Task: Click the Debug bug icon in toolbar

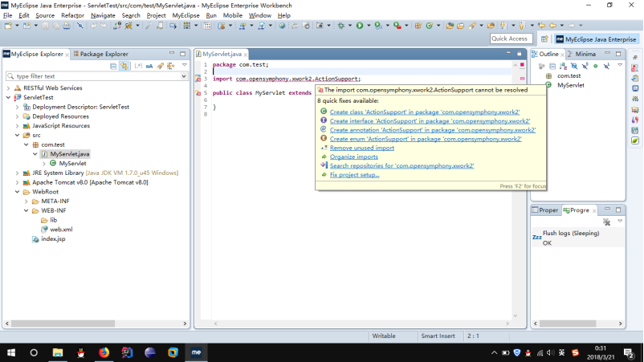Action: point(341,26)
